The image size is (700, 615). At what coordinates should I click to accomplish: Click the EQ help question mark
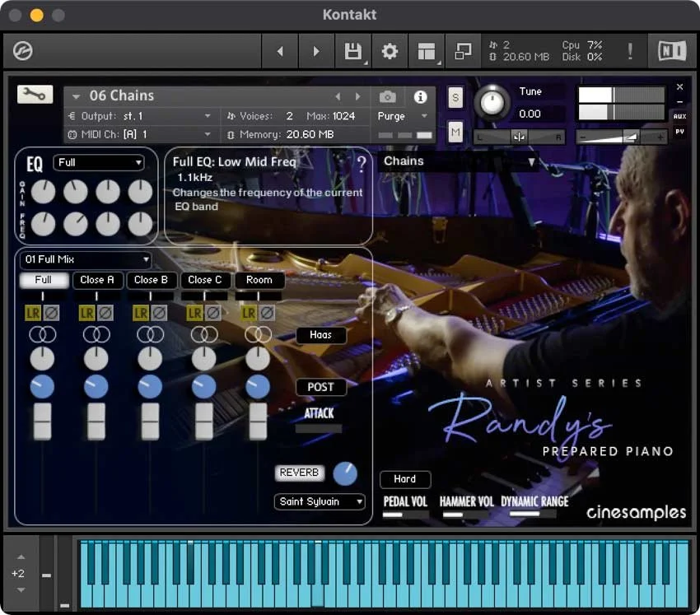click(361, 163)
